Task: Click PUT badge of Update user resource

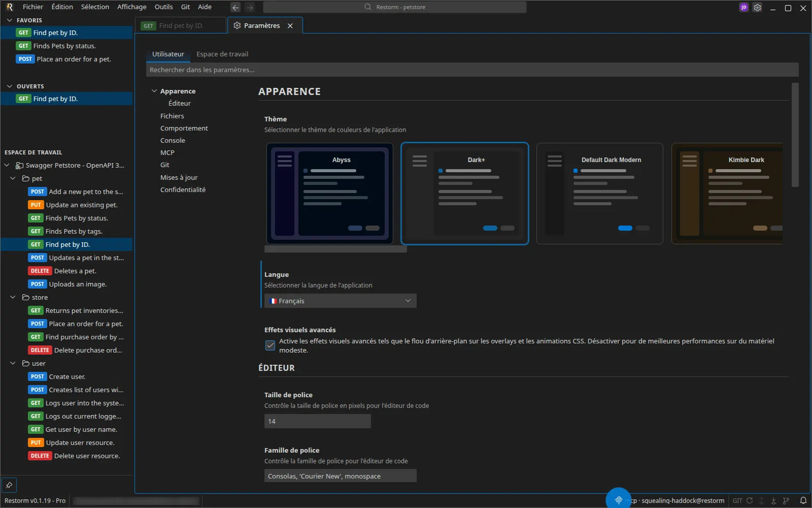Action: [36, 443]
